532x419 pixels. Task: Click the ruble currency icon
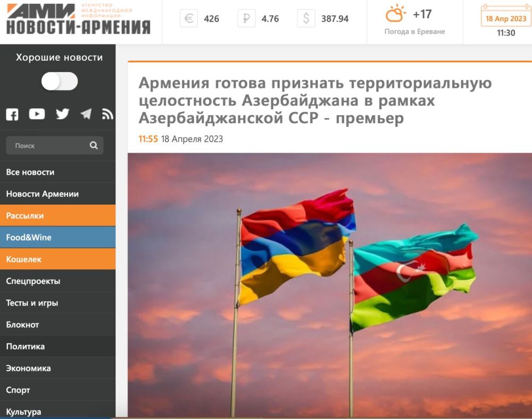point(246,19)
